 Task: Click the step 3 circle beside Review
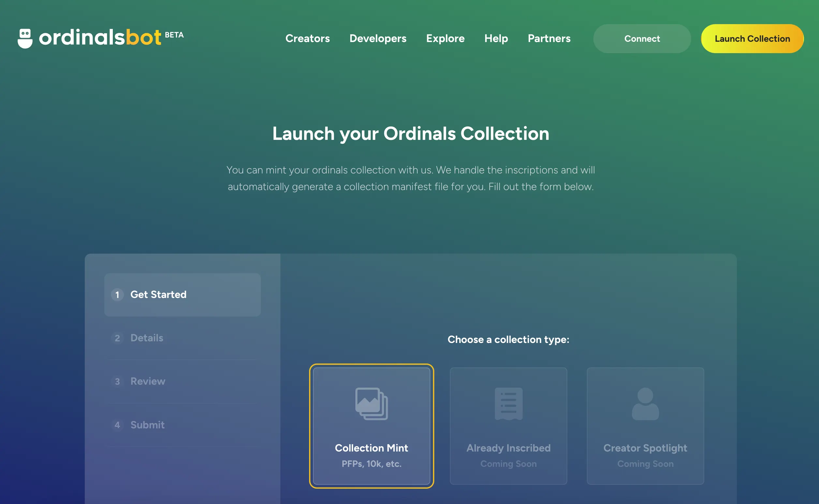click(x=117, y=381)
